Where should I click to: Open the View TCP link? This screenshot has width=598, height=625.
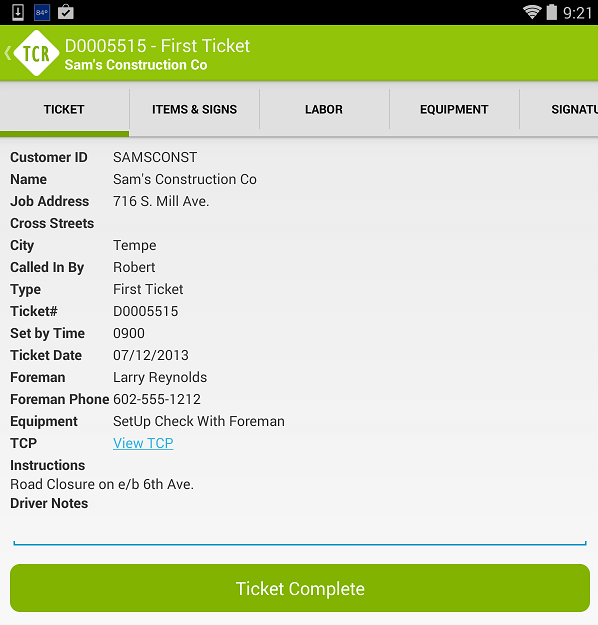pos(143,443)
